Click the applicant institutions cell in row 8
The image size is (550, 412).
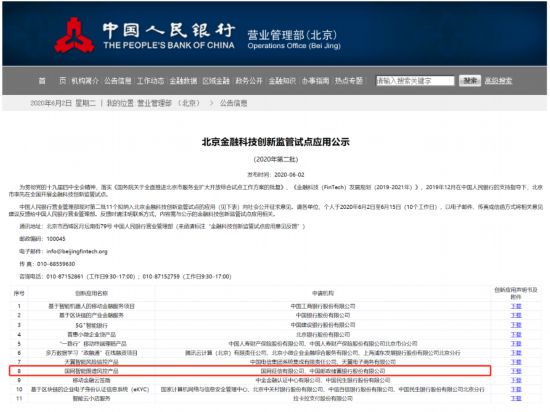pos(323,371)
